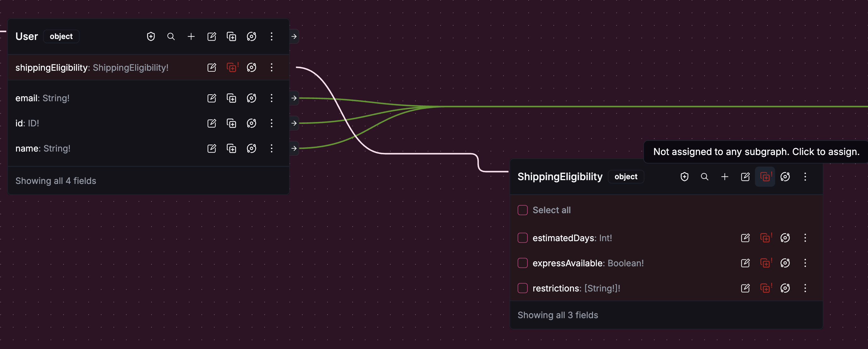868x349 pixels.
Task: Expand the connection arrow beside the name field
Action: [x=294, y=148]
